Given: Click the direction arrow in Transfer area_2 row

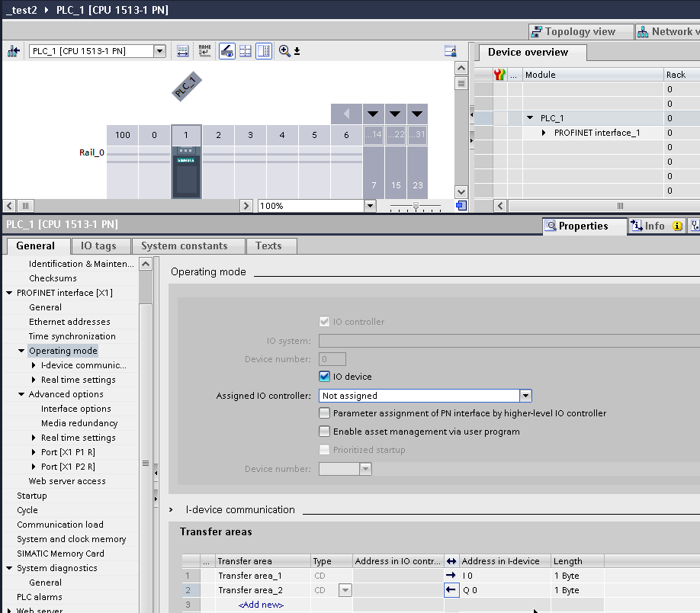Looking at the screenshot, I should coord(451,590).
